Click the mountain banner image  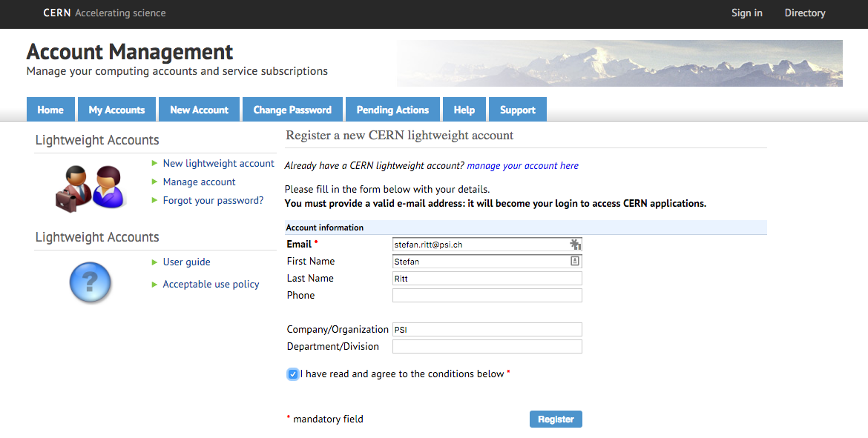tap(619, 63)
